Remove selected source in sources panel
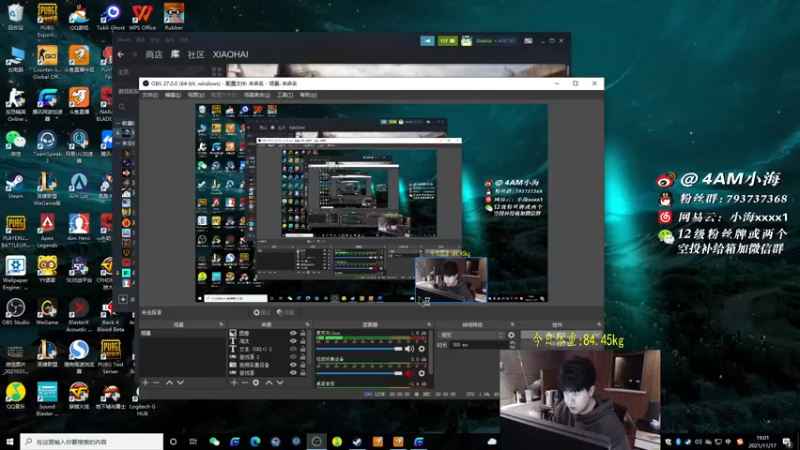Screen dimensions: 800x450 click(x=245, y=382)
